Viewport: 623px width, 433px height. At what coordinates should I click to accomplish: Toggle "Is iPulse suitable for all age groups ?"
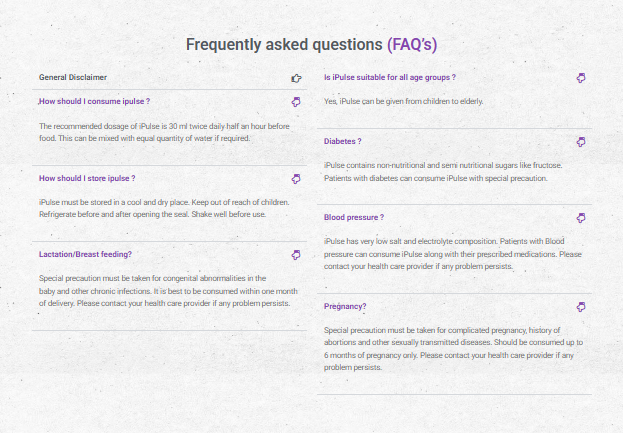pyautogui.click(x=390, y=77)
